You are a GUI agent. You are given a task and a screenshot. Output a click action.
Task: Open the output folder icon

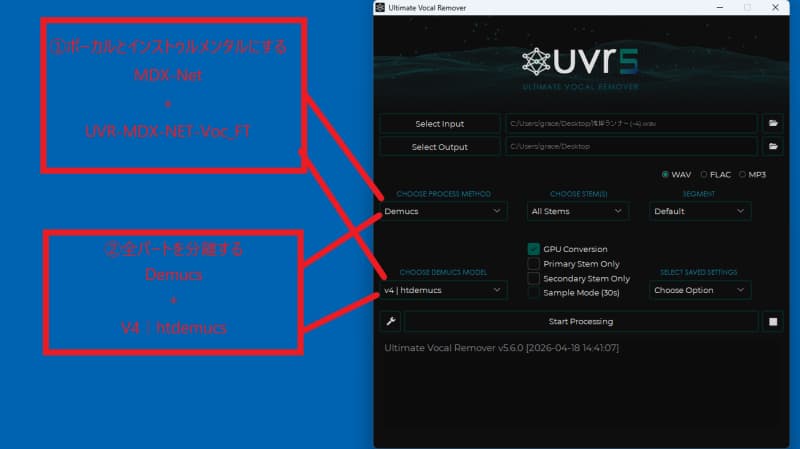pyautogui.click(x=772, y=146)
